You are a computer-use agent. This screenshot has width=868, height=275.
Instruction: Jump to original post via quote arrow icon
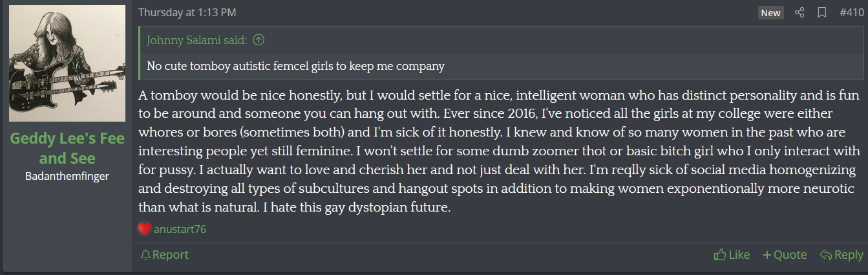coord(259,40)
